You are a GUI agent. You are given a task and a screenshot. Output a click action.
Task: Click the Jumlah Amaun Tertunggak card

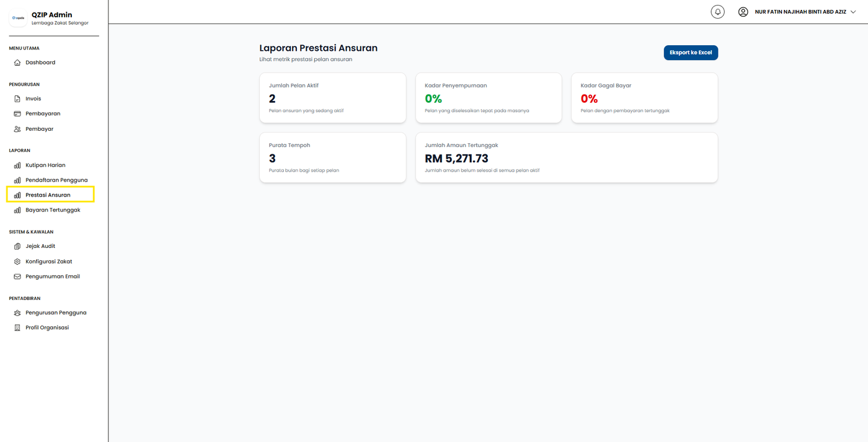point(566,157)
